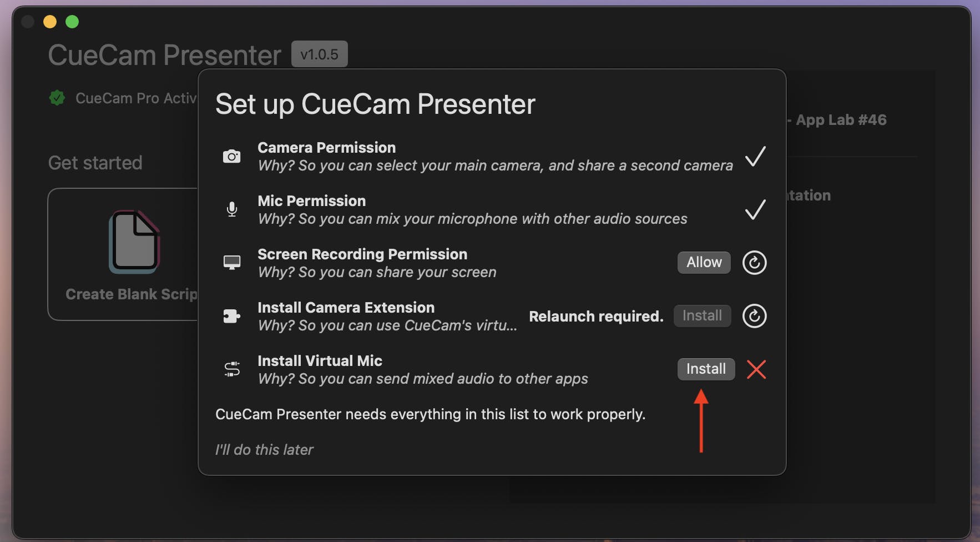
Task: Click the Mic Permission checkmark
Action: pyautogui.click(x=755, y=209)
